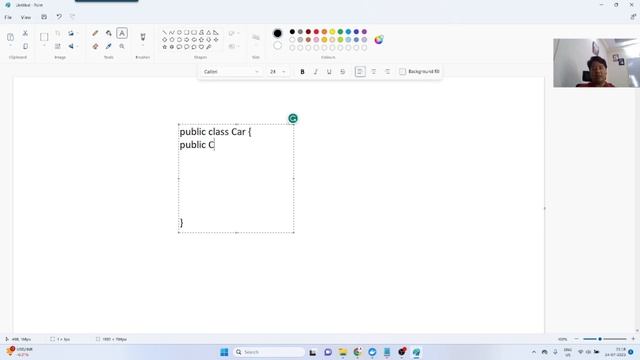Set text alignment to right
The width and height of the screenshot is (640, 360).
point(387,71)
